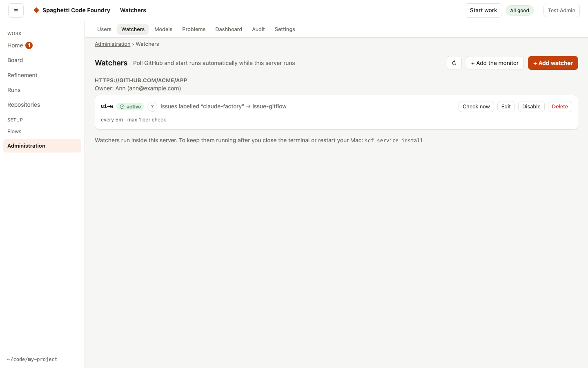Click the Start work button
Screen dimensions: 588x368
click(483, 11)
